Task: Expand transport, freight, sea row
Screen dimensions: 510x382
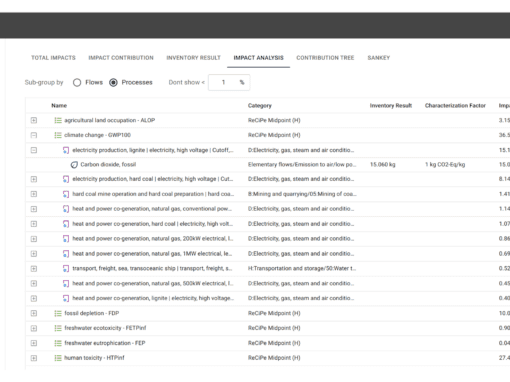Action: [x=34, y=268]
